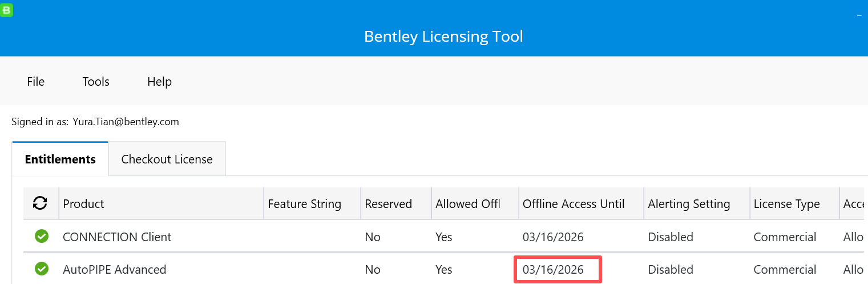Click the Bentley app icon in title bar
The height and width of the screenshot is (284, 868).
[6, 10]
